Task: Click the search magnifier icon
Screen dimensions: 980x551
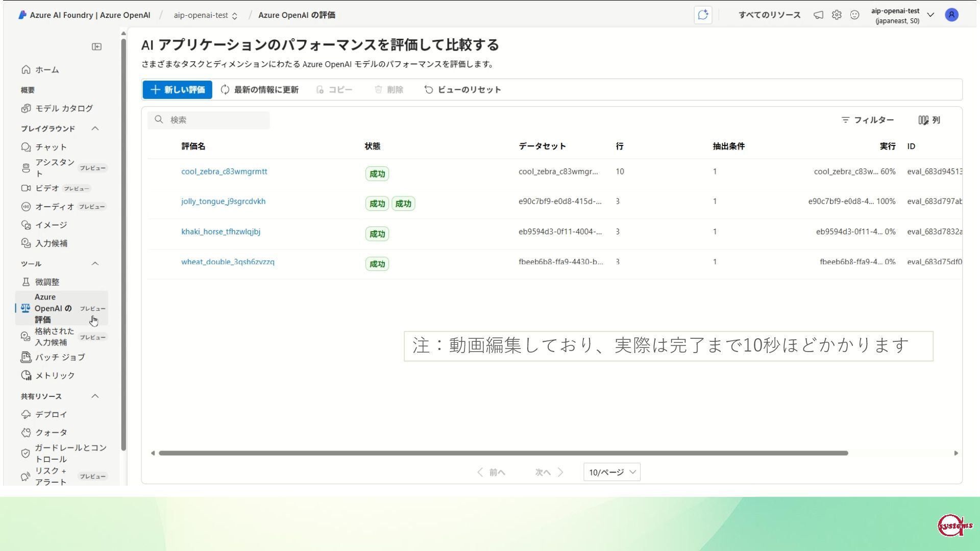Action: click(x=159, y=119)
